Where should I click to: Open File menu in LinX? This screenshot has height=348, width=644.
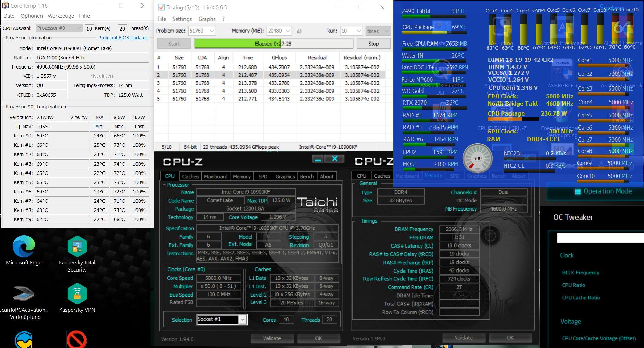pos(162,19)
